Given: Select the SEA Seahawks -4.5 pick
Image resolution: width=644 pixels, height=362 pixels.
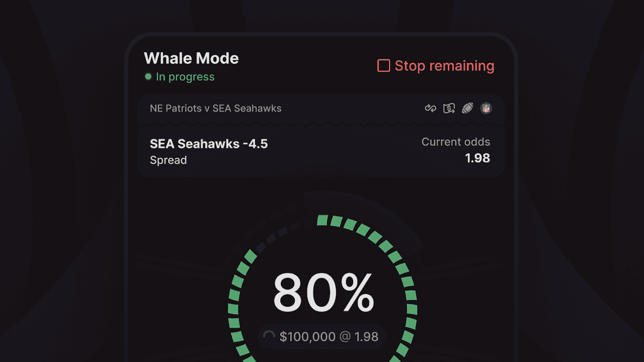Looking at the screenshot, I should [208, 144].
